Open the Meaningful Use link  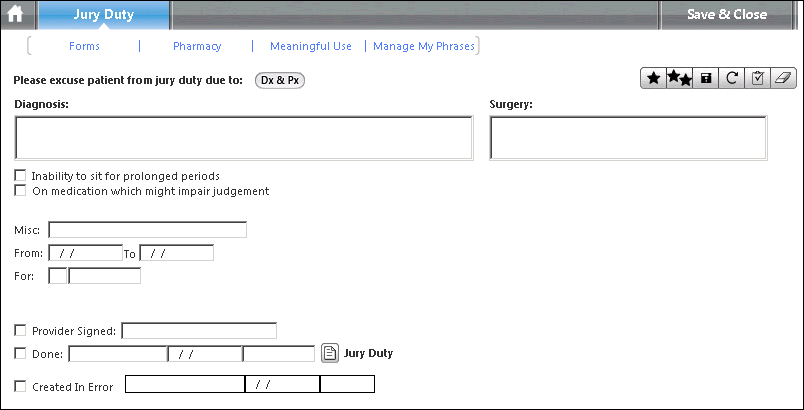point(311,46)
